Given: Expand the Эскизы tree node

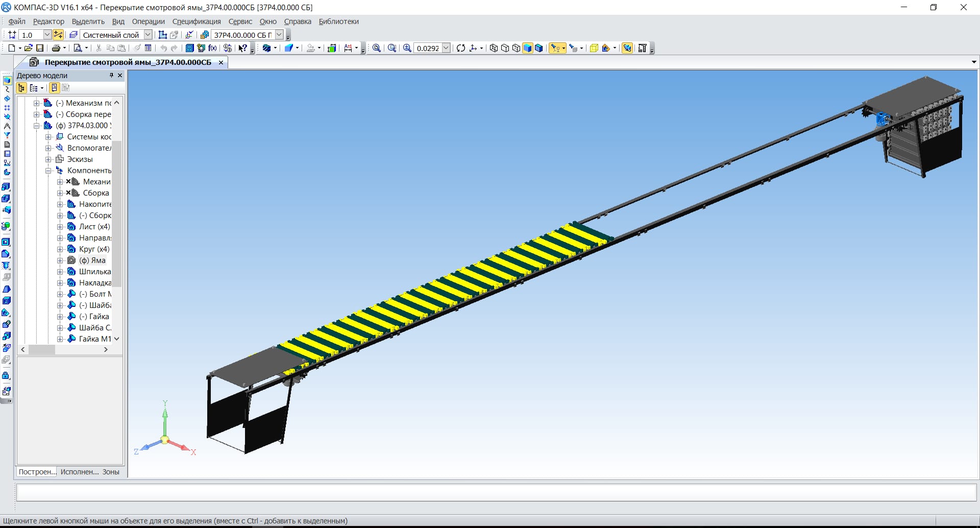Looking at the screenshot, I should click(x=48, y=159).
